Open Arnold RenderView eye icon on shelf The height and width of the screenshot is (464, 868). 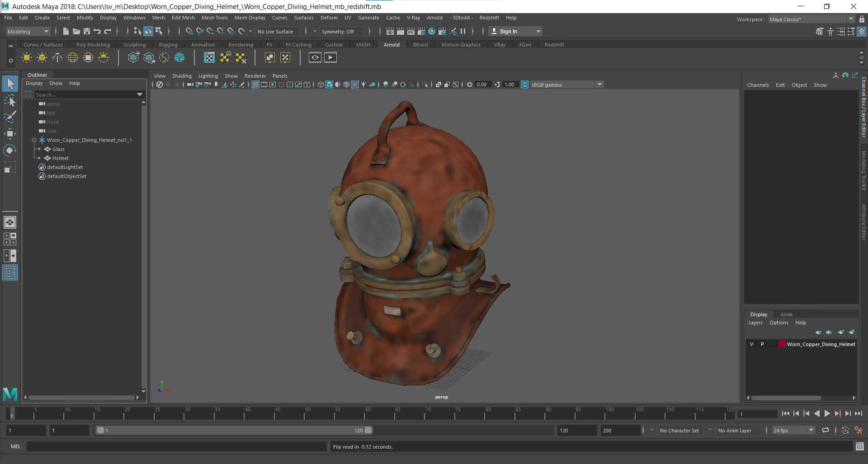315,57
